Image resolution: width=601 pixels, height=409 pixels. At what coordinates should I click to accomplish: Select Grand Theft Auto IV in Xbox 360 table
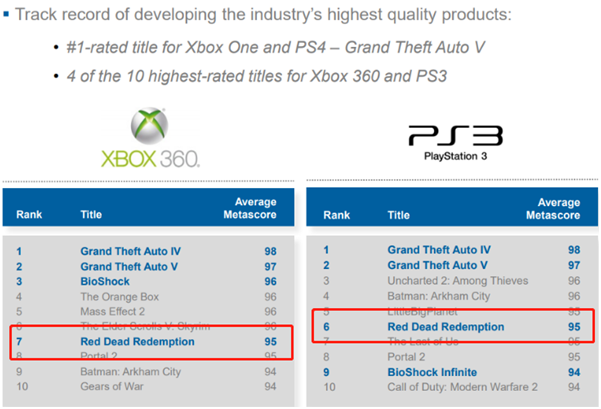point(134,249)
